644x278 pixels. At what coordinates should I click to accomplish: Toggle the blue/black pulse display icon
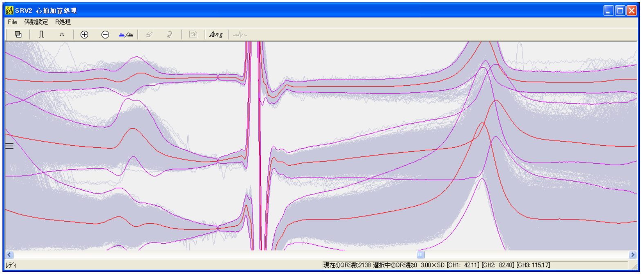click(x=126, y=35)
